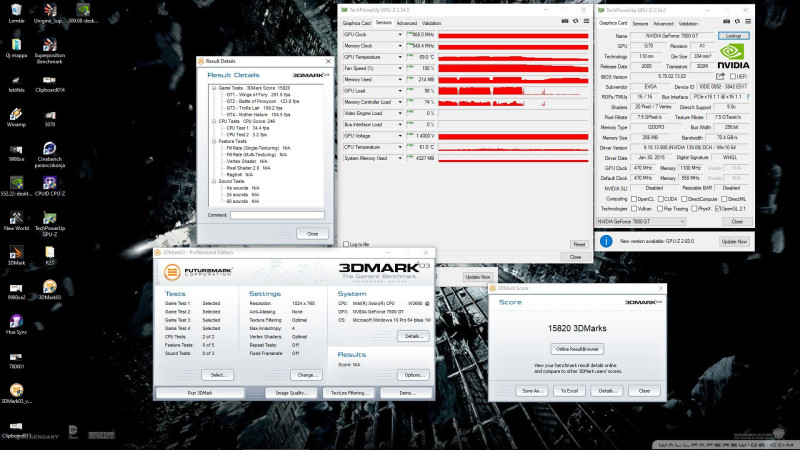This screenshot has width=800, height=450.
Task: Click the Comment input field in Result Details
Action: (x=277, y=215)
